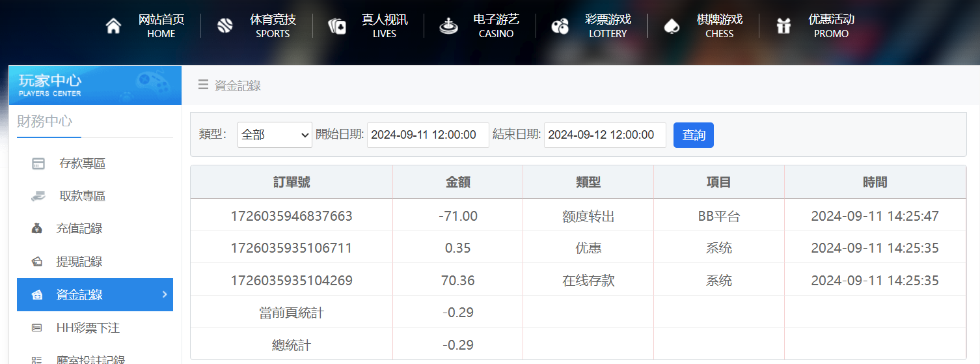
Task: Click the home icon in top navigation
Action: [x=113, y=26]
